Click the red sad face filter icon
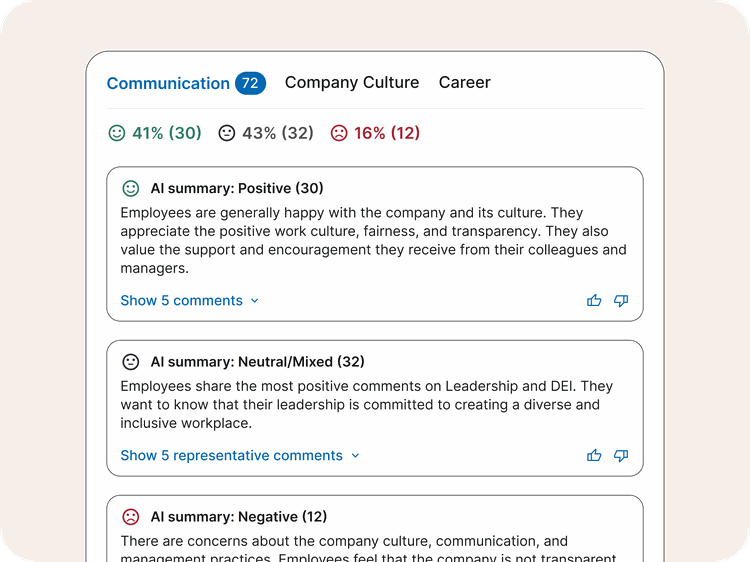This screenshot has width=750, height=562. click(x=339, y=133)
